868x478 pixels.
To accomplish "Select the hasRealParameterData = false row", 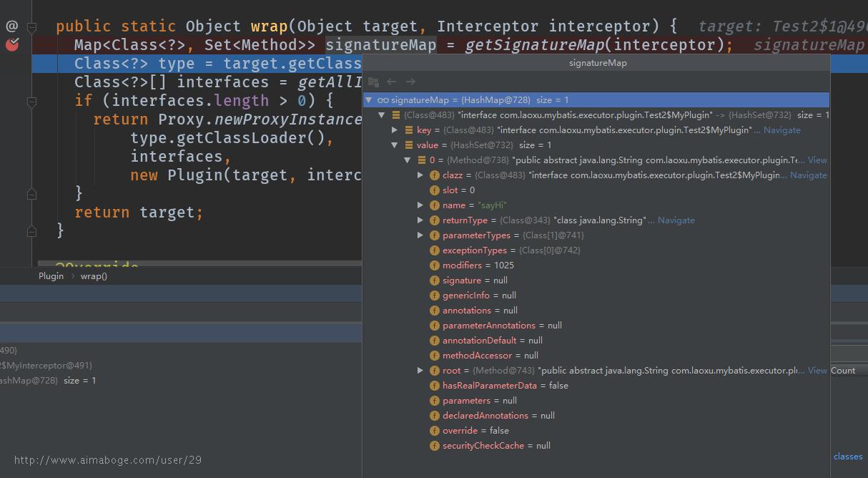I will [596, 386].
